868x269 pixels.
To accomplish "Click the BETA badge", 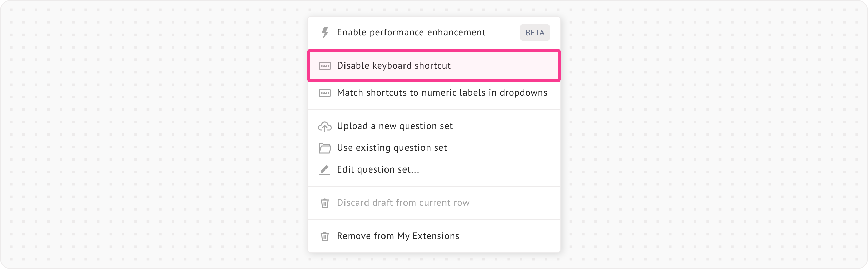I will (x=535, y=33).
